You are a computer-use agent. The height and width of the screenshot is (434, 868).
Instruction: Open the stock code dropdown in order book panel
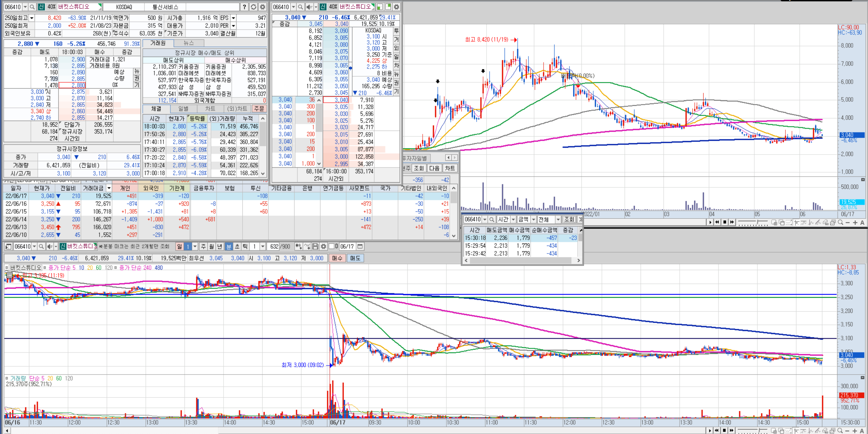(293, 7)
